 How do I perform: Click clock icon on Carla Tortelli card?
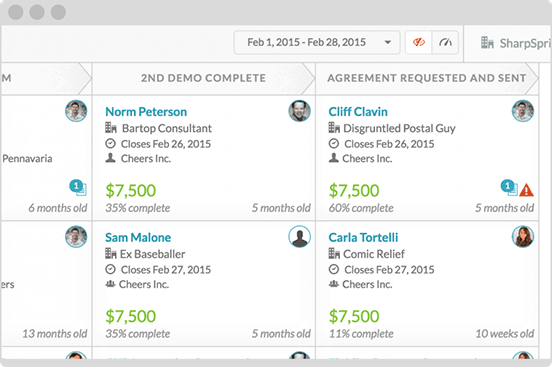click(x=334, y=269)
